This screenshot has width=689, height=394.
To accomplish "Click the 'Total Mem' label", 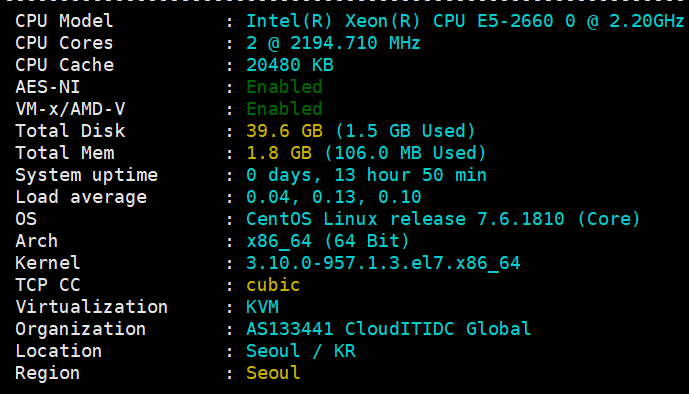I will pos(65,152).
